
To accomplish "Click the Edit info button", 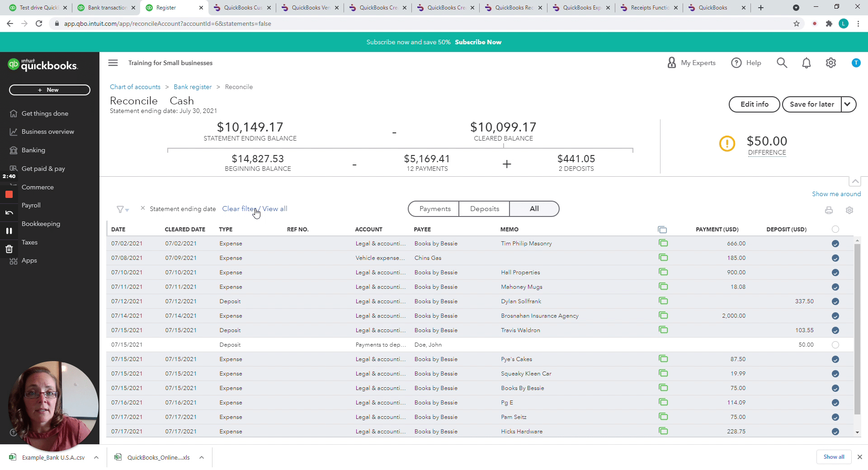I will coord(754,104).
